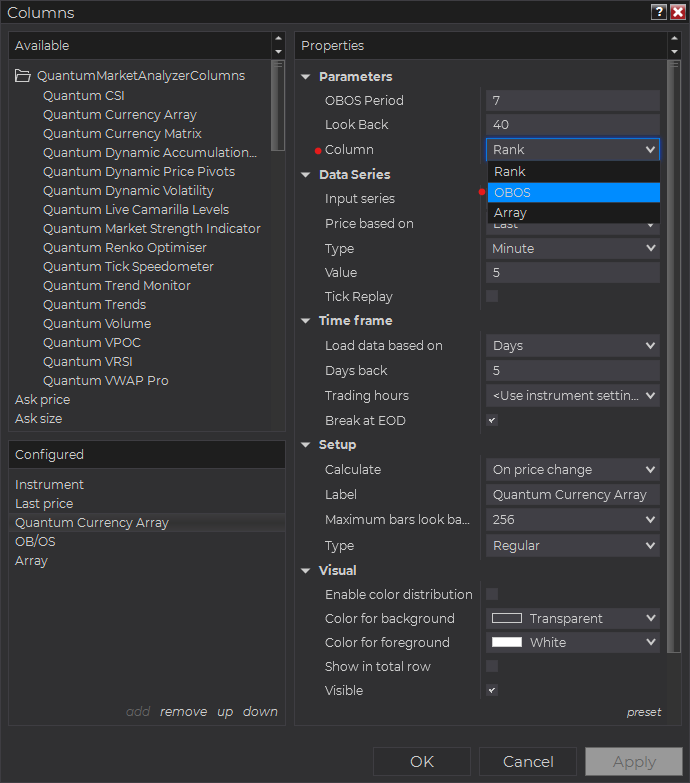
Task: Open Maximum bars look back dropdown
Action: click(x=573, y=519)
